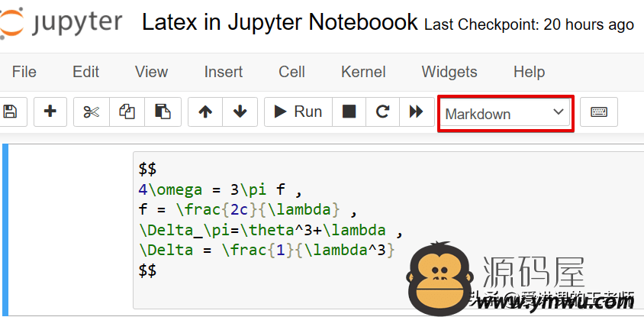Interrupt the kernel with the stop icon
The height and width of the screenshot is (317, 644).
[x=349, y=112]
